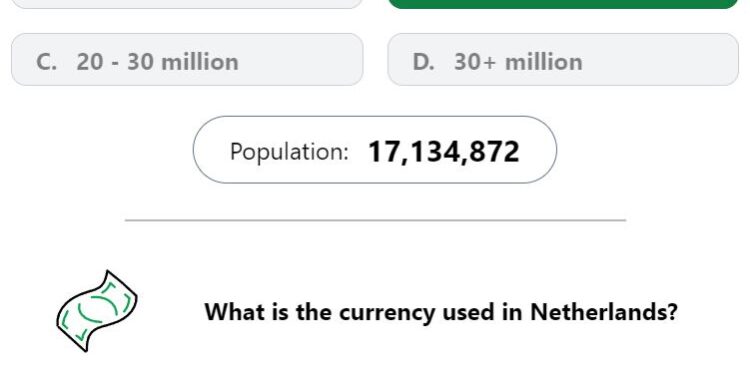Click the empty right side of option C

(300, 60)
